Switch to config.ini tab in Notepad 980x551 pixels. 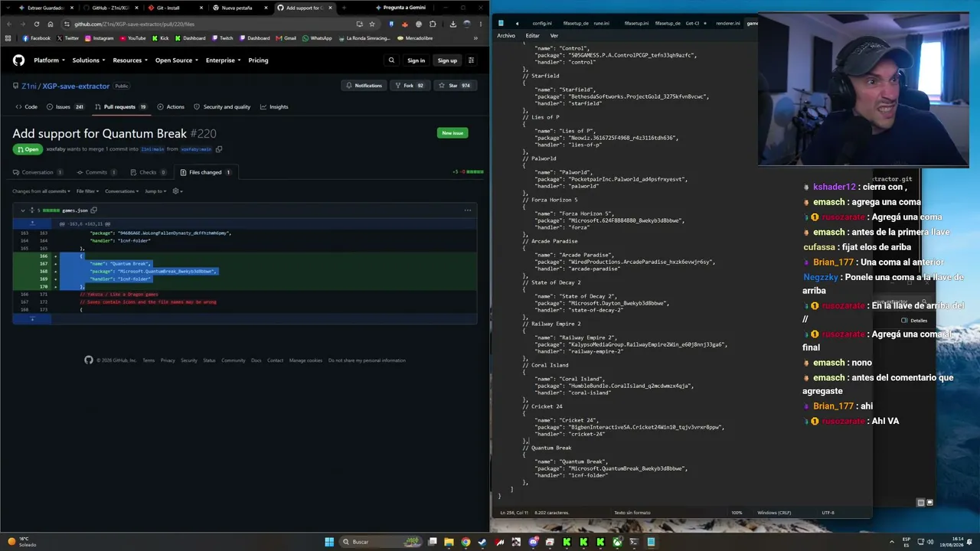pyautogui.click(x=542, y=24)
